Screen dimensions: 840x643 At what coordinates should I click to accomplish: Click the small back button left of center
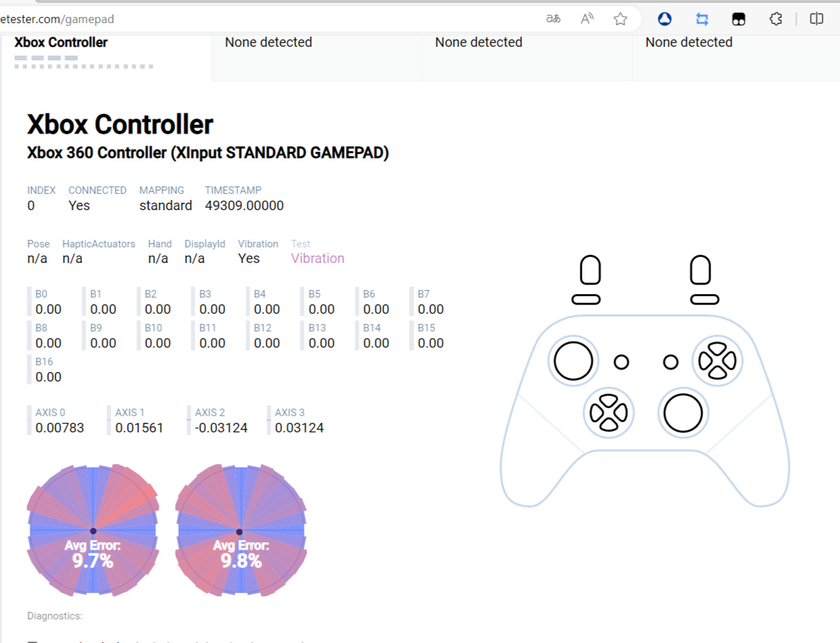click(622, 362)
